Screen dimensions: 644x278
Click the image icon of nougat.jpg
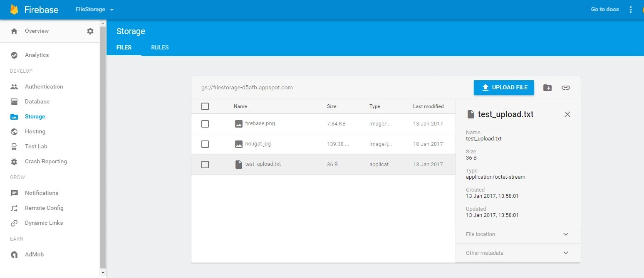point(238,144)
